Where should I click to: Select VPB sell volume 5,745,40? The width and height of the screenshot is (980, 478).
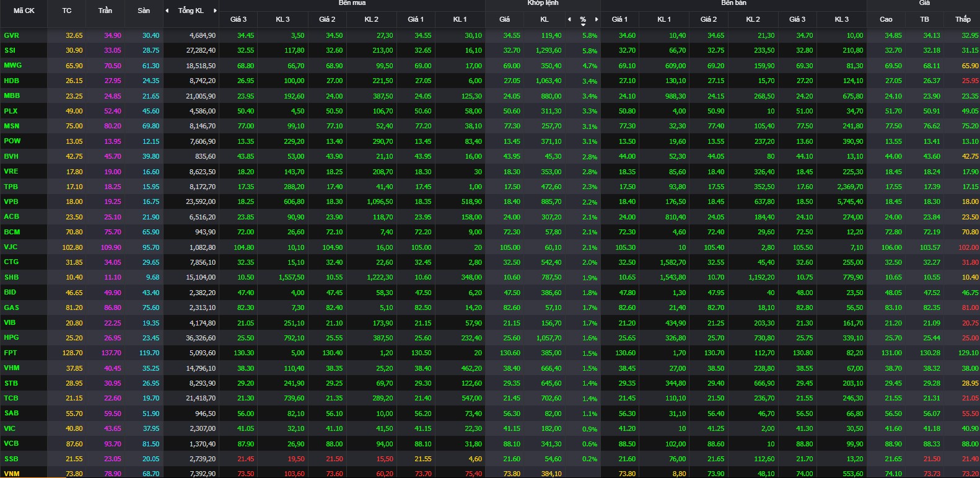[850, 201]
